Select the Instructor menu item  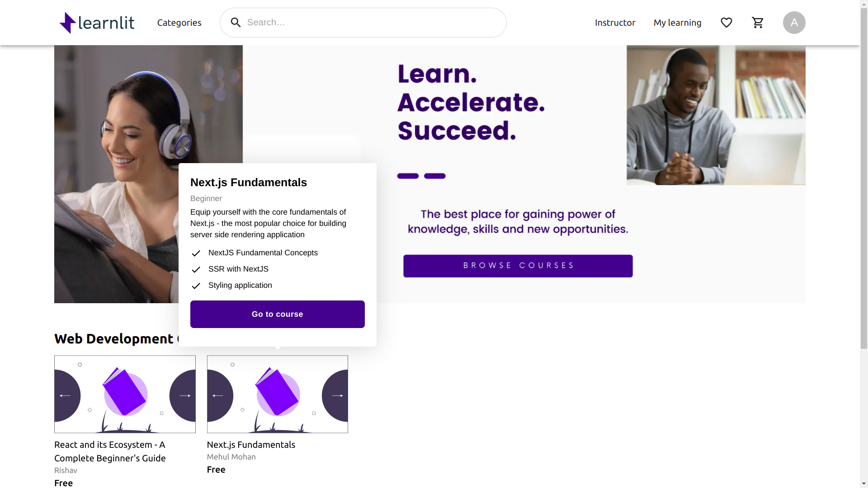pyautogui.click(x=615, y=22)
